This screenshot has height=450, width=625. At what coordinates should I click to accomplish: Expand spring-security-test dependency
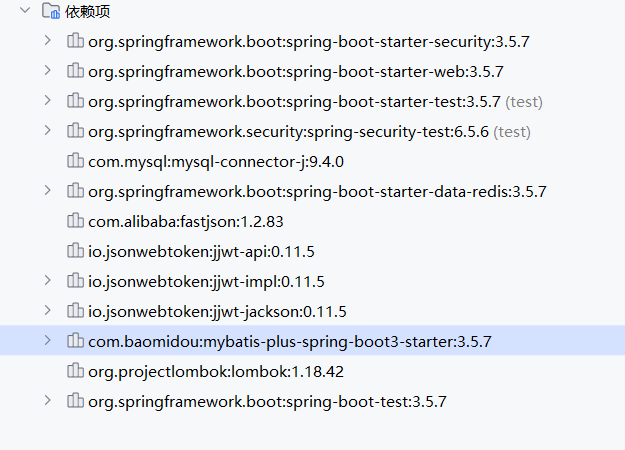(47, 130)
